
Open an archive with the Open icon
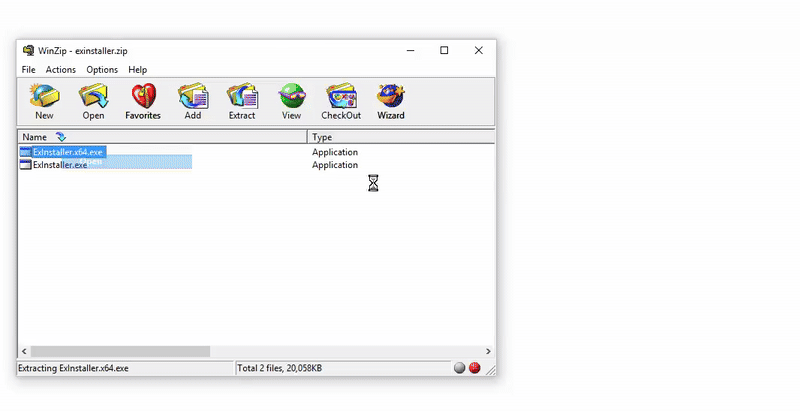93,100
